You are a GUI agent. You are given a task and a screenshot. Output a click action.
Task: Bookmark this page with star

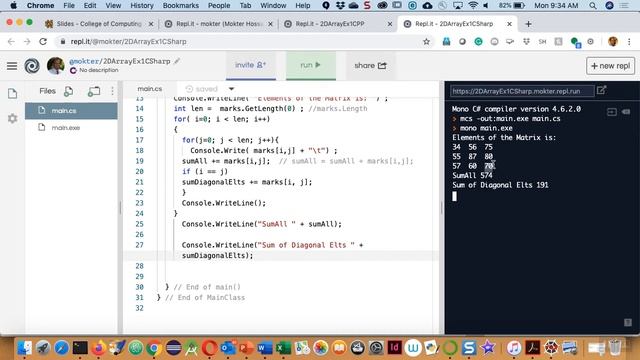pos(427,42)
